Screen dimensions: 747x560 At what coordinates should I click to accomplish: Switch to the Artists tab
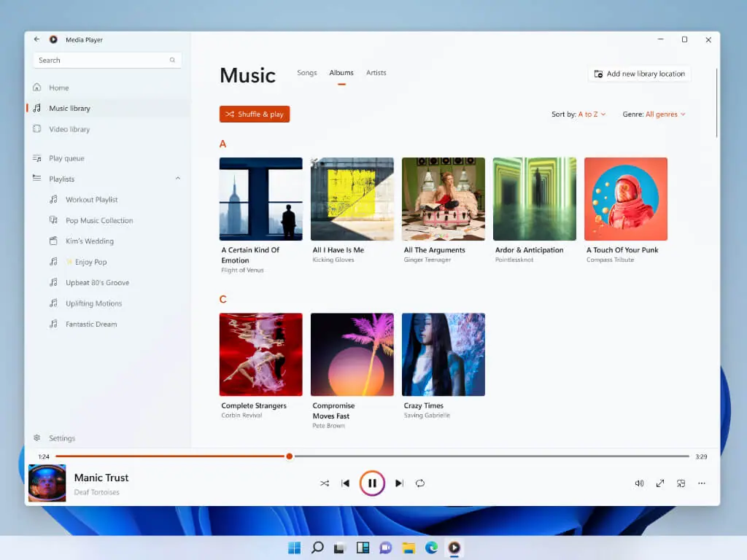point(376,73)
